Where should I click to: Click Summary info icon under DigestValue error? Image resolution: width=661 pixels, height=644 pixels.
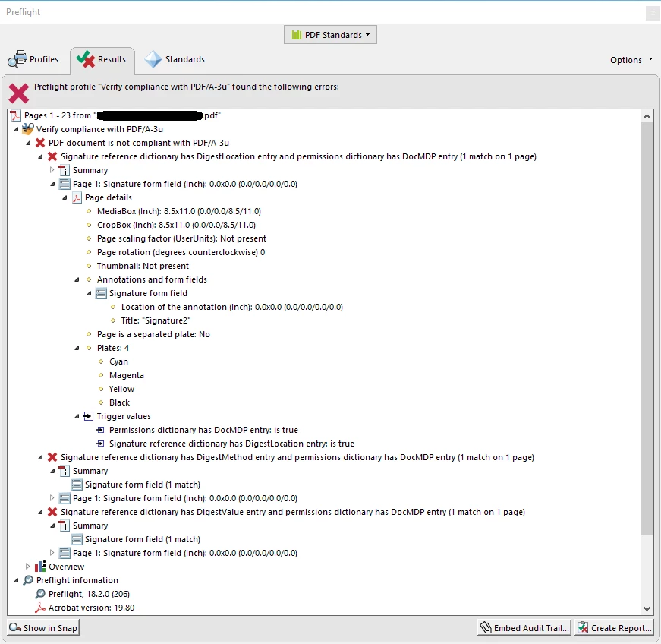click(x=64, y=526)
